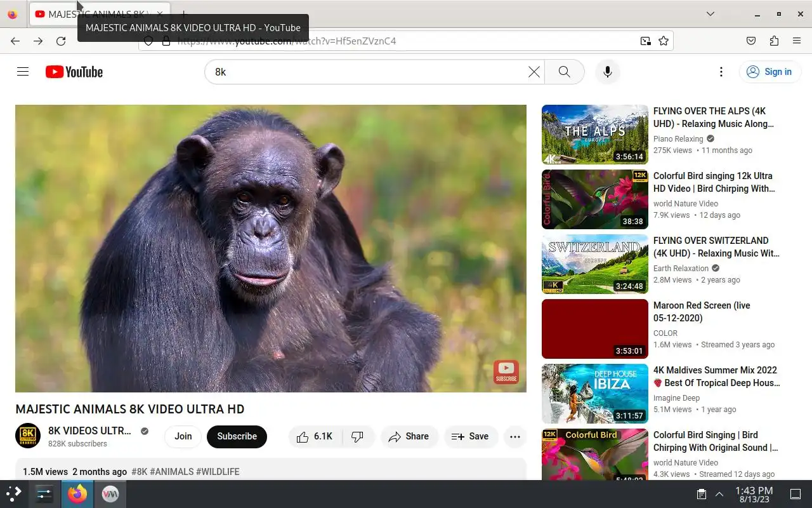Viewport: 812px width, 508px height.
Task: Expand system tray hidden icons arrow
Action: tap(719, 494)
